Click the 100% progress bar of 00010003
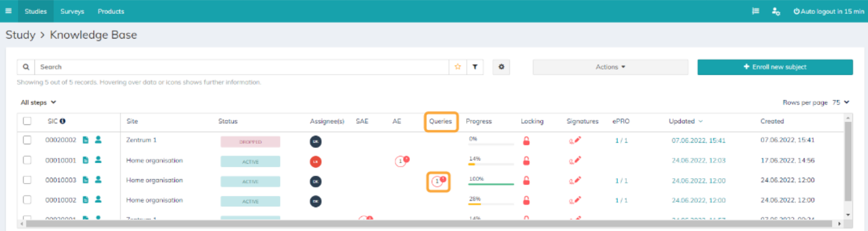Viewport: 868px width, 231px height. tap(491, 184)
